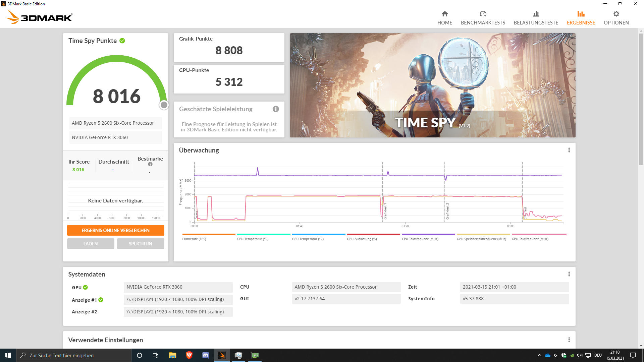Click Ergebnis Online Vergleichen

115,230
